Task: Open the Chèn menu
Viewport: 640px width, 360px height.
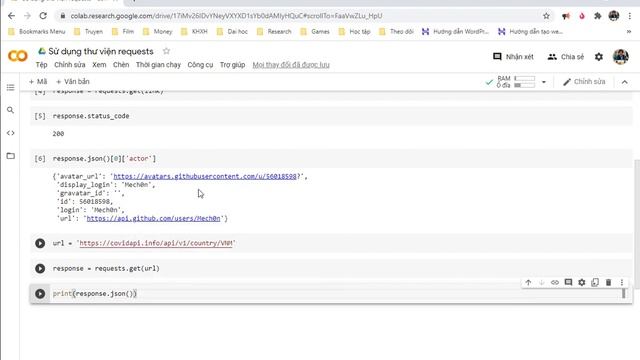Action: click(121, 65)
